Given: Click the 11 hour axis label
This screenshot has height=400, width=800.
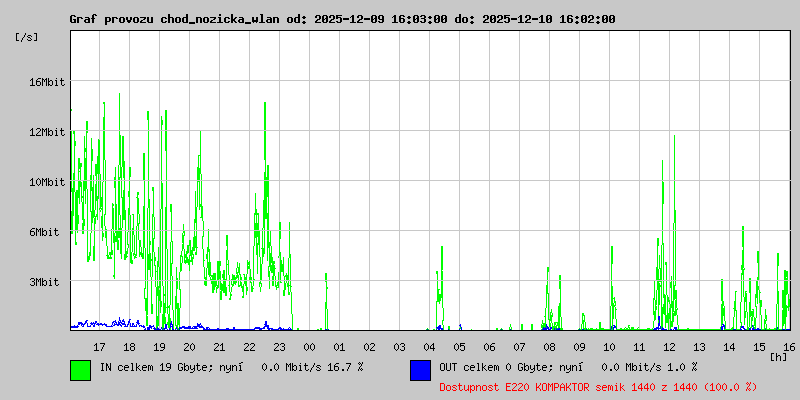Looking at the screenshot, I should click(639, 347).
